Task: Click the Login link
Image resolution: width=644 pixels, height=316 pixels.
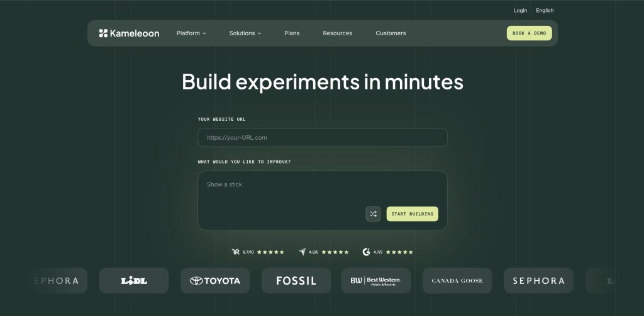Action: point(520,11)
